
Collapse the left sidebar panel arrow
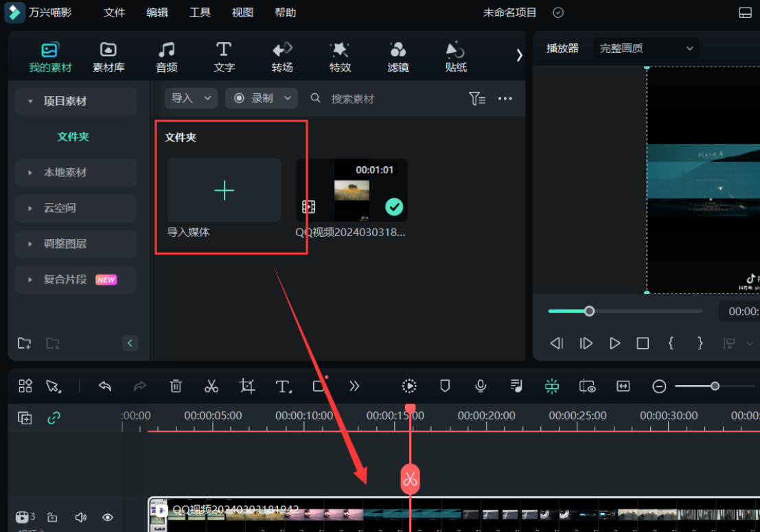pos(130,343)
